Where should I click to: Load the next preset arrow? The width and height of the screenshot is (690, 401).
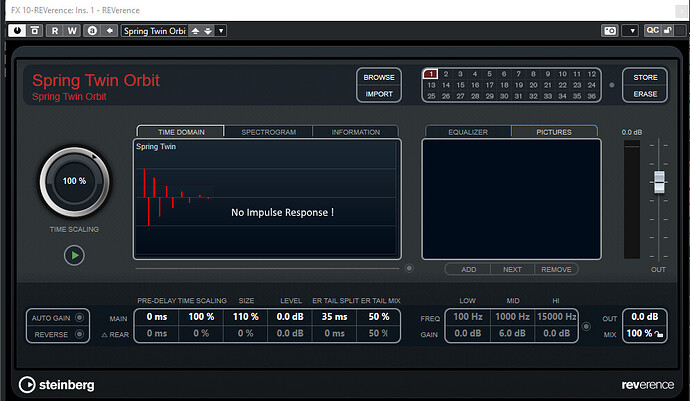[x=208, y=31]
